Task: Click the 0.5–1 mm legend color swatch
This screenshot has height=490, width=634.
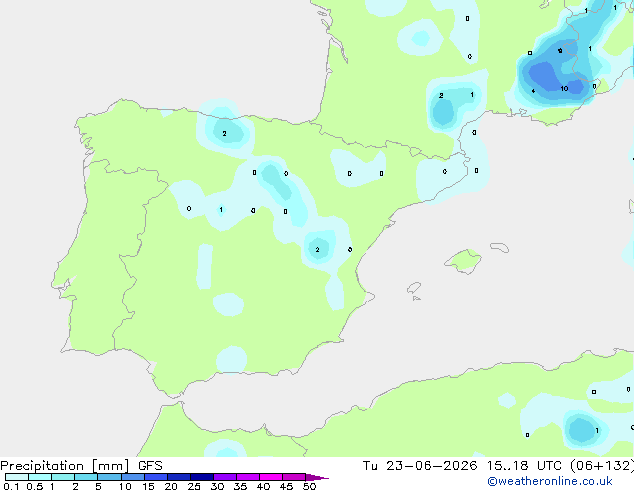Action: [40, 477]
